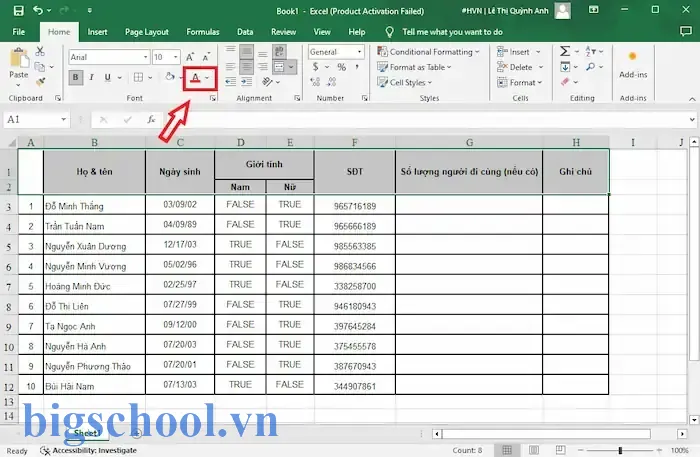Click Accessibility: Investigate in status bar
The image size is (700, 457).
pyautogui.click(x=88, y=451)
